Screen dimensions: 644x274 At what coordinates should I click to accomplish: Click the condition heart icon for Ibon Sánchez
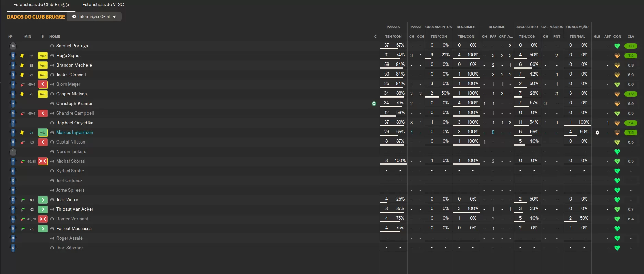point(617,248)
